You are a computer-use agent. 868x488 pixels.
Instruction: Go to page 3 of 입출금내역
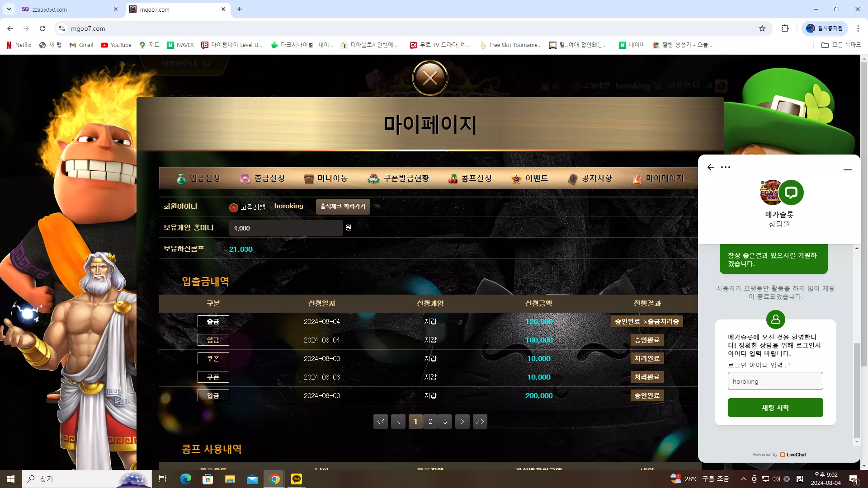coord(445,422)
